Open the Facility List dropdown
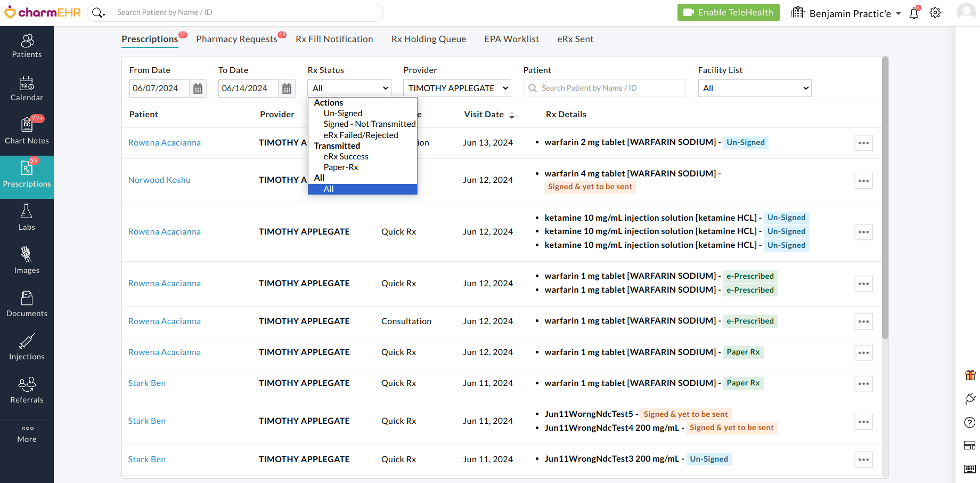980x483 pixels. [x=754, y=88]
